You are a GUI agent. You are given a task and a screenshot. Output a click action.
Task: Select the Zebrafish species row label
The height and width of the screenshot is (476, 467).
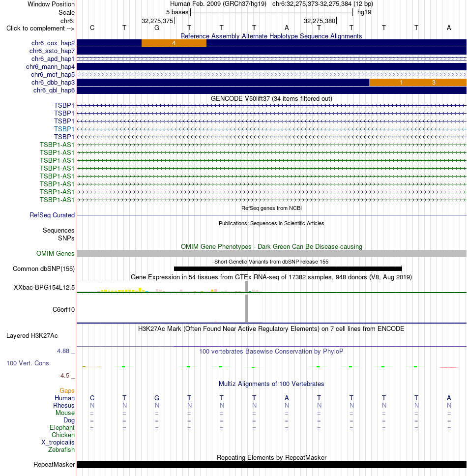pos(61,449)
